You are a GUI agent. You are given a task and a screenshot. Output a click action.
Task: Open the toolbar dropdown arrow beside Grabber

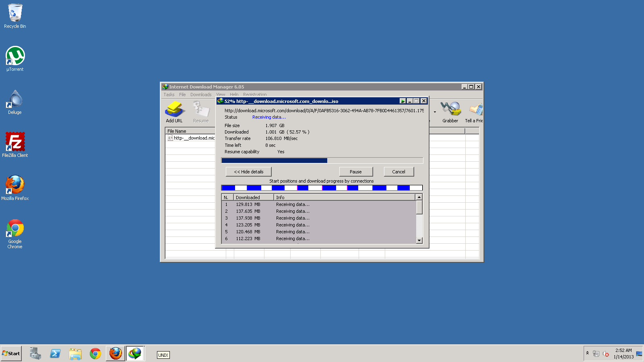435,112
